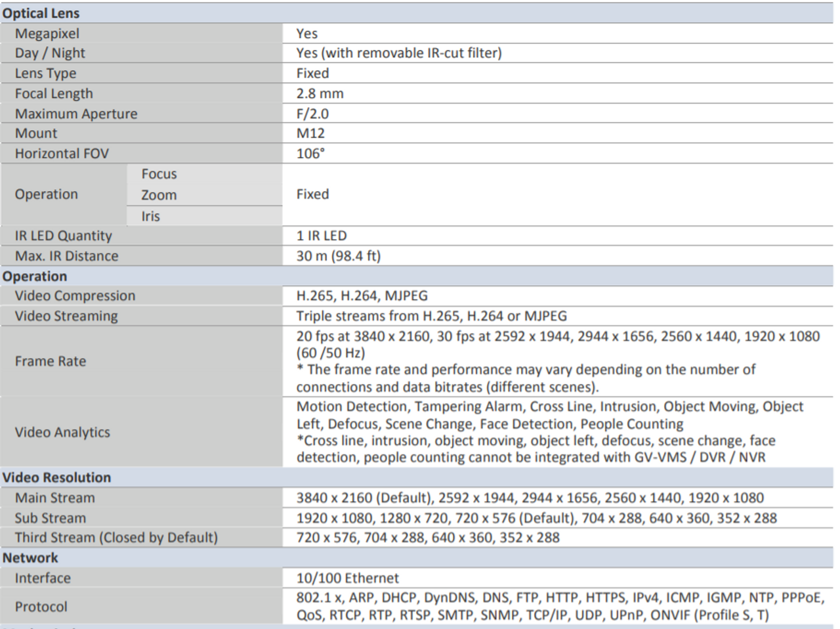The height and width of the screenshot is (629, 840).
Task: Select the 'Maximum Aperture' label
Action: click(x=76, y=114)
